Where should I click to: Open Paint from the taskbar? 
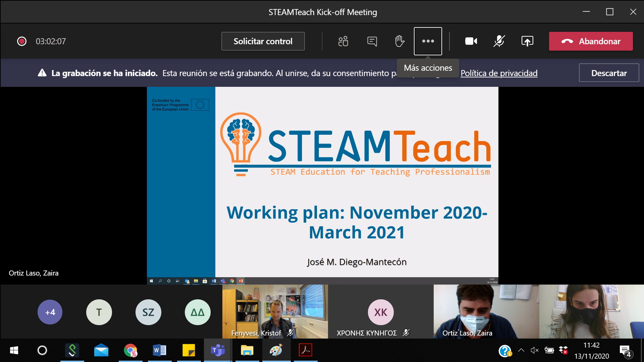276,351
